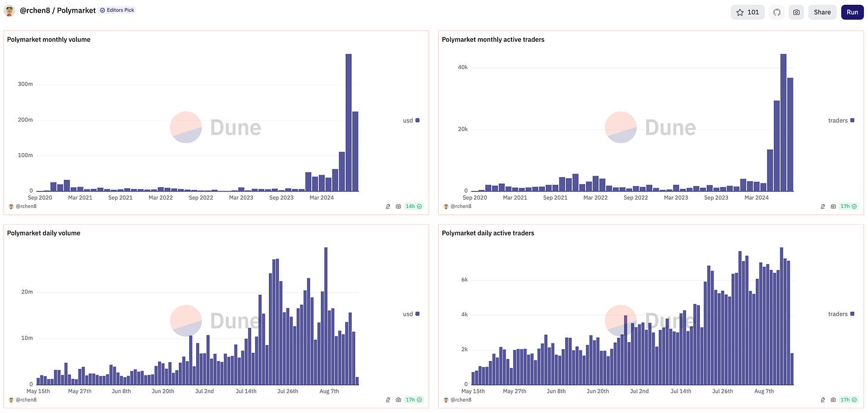This screenshot has width=868, height=413.
Task: Click the 300m axis label in monthly volume
Action: click(26, 84)
